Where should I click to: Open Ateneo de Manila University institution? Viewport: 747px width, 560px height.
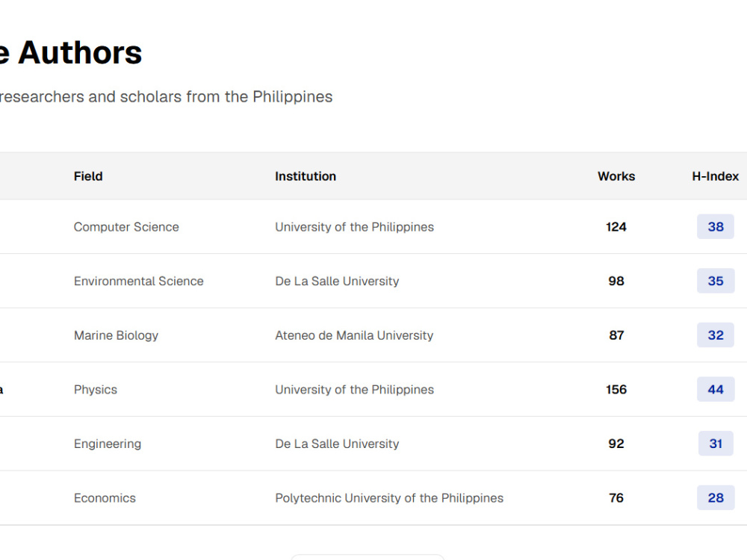tap(354, 336)
